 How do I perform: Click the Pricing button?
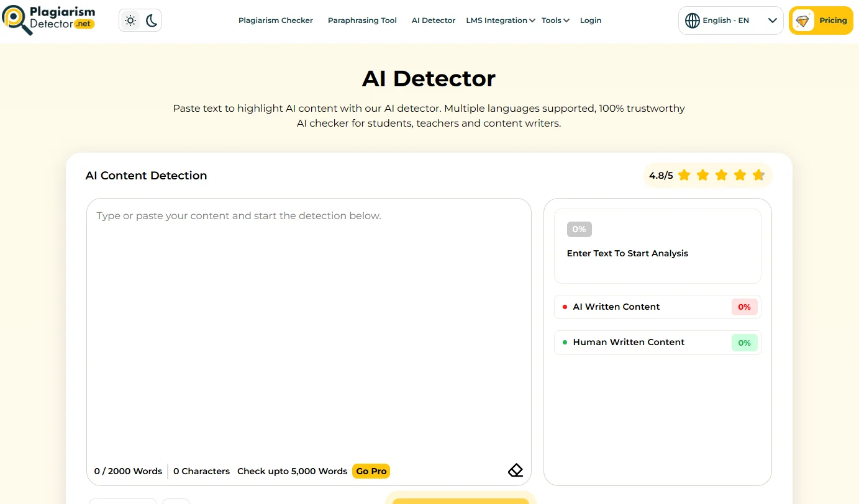pos(821,20)
